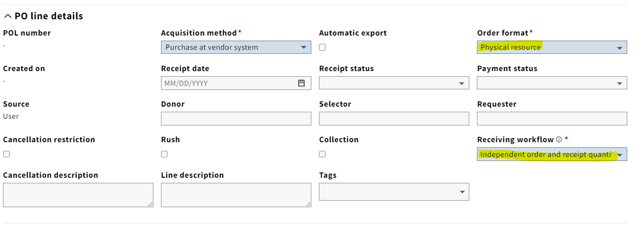Click the Line description text area
The height and width of the screenshot is (226, 644).
236,195
